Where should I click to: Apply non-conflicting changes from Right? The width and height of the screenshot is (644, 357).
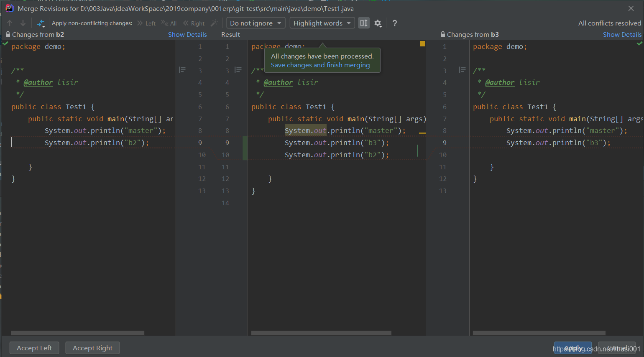click(x=194, y=23)
